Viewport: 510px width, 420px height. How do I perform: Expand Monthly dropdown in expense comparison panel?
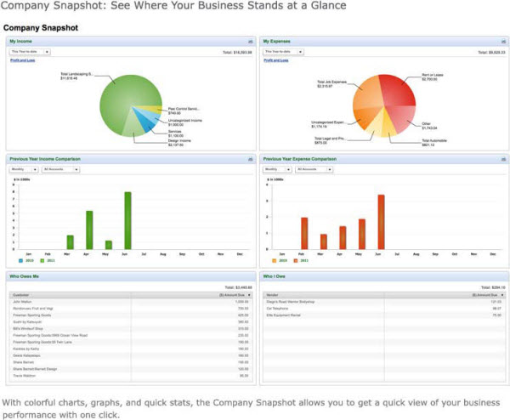click(x=277, y=169)
